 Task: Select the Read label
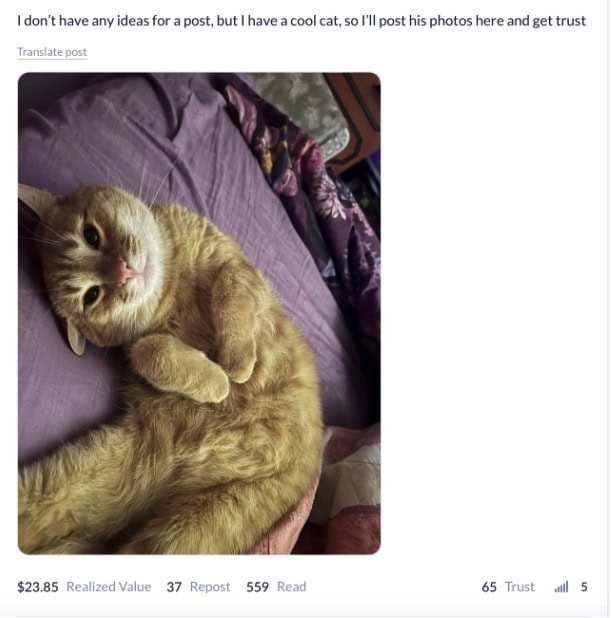[291, 587]
